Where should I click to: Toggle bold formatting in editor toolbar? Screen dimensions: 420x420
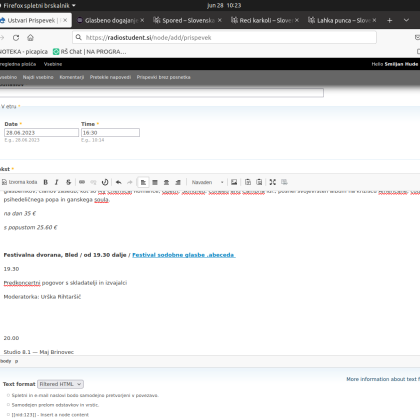(x=46, y=182)
